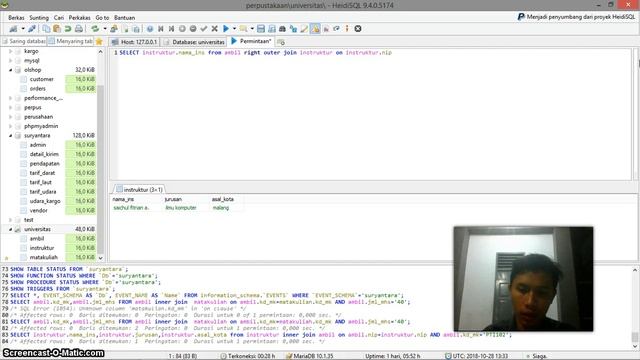The image size is (640, 360).
Task: Go to first row icon
Action: [x=161, y=29]
